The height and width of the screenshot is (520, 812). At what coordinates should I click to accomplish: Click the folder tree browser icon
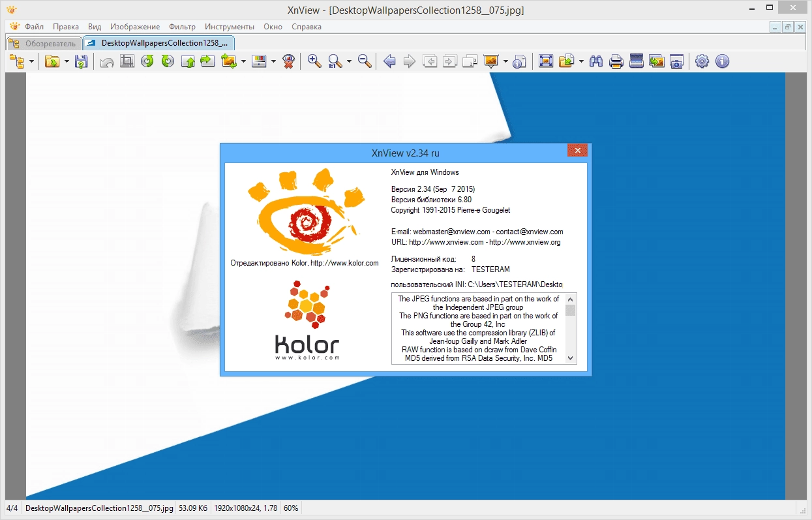click(x=16, y=61)
